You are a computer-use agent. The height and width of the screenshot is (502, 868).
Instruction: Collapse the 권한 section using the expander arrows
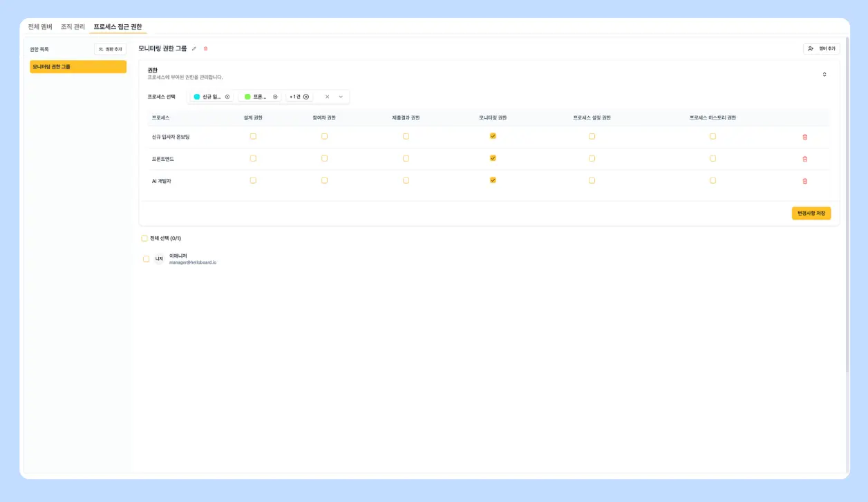click(x=824, y=74)
